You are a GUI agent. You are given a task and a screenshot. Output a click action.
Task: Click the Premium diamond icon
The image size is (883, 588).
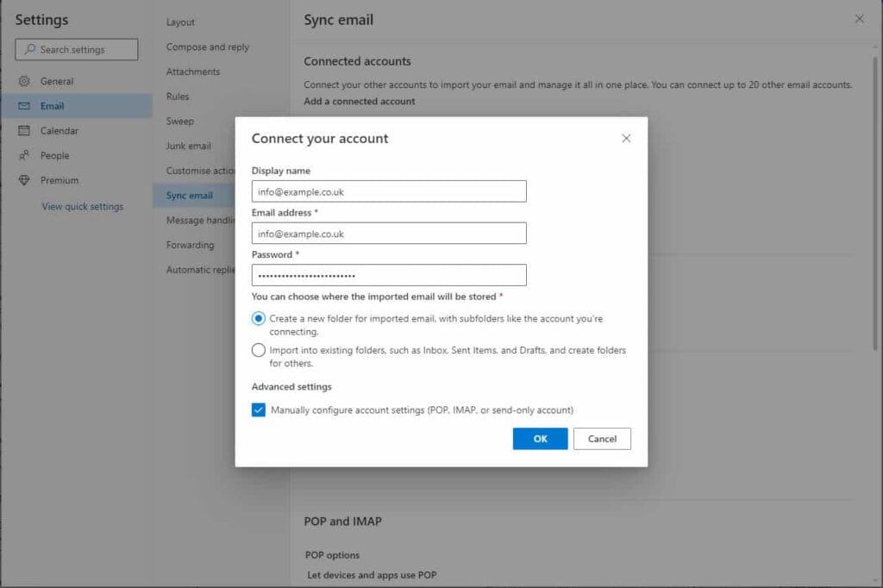[24, 180]
